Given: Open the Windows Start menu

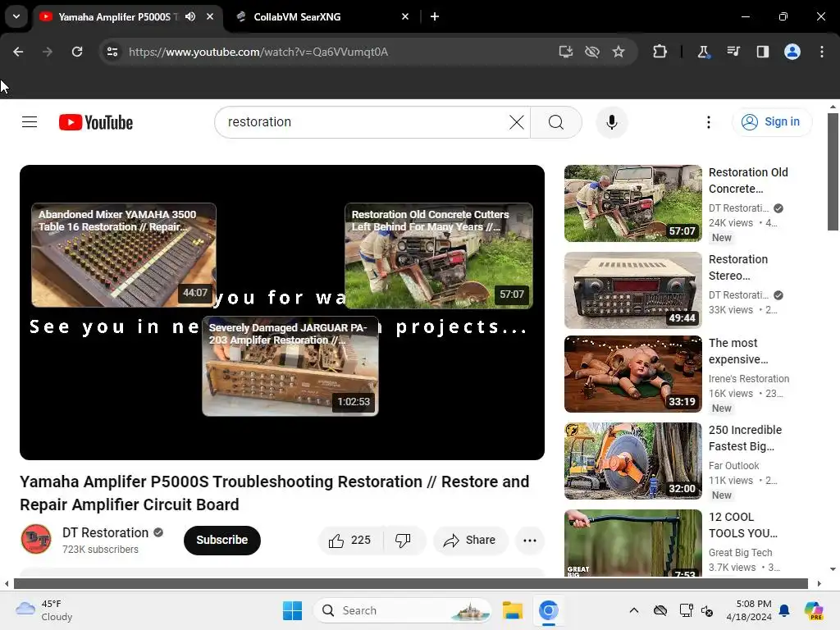Looking at the screenshot, I should coord(293,610).
